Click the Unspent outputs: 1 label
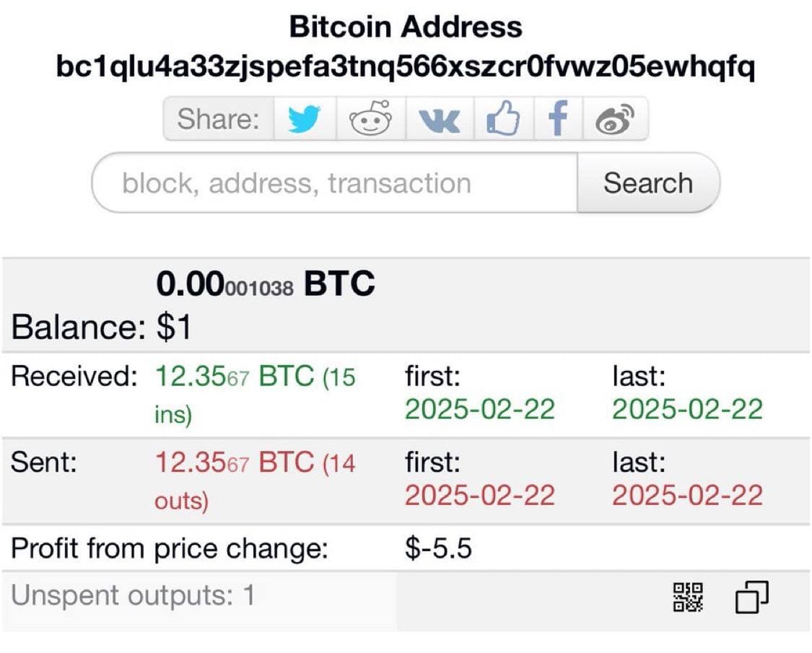 coord(133,596)
